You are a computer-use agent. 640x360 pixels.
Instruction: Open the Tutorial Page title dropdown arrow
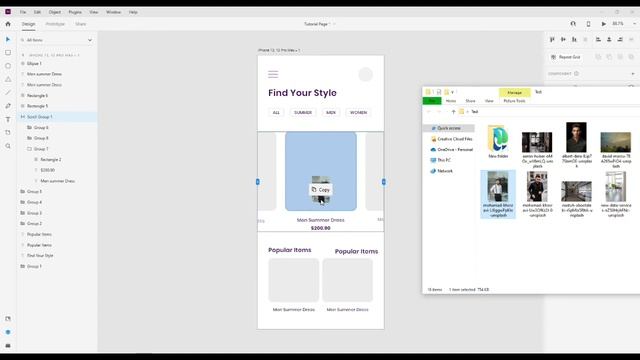point(334,24)
